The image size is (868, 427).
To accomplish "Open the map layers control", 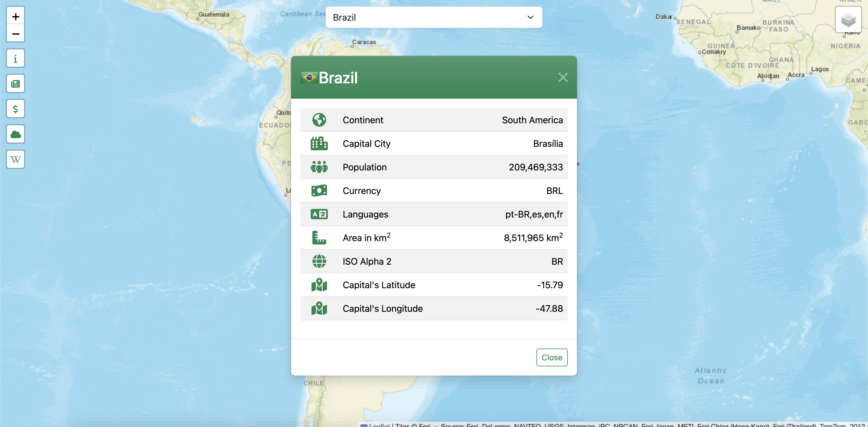I will pos(848,20).
